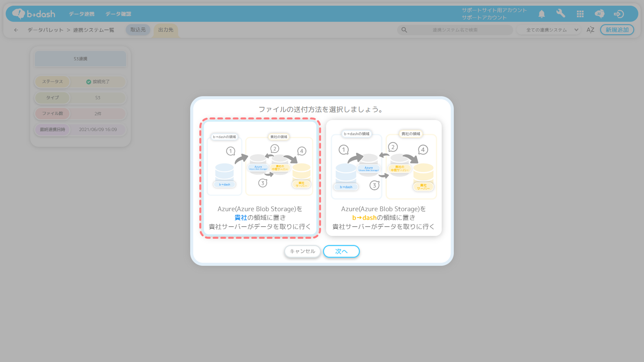Click the support chat mascot icon
Image resolution: width=644 pixels, height=362 pixels.
point(600,14)
